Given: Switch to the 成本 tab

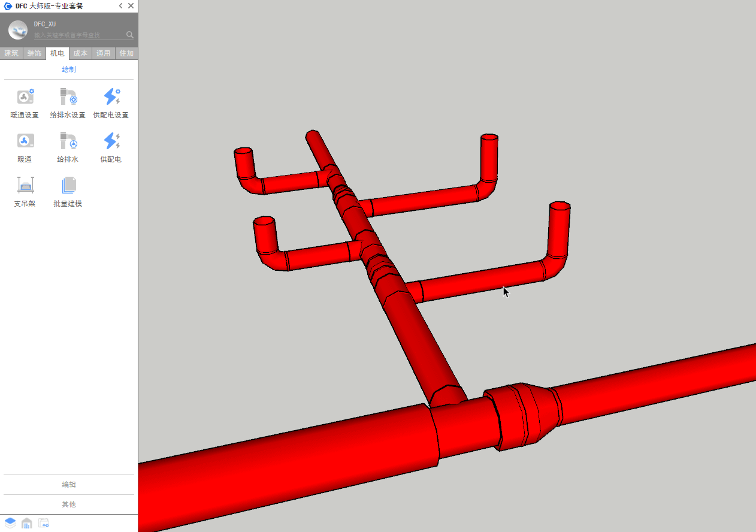Looking at the screenshot, I should point(80,53).
